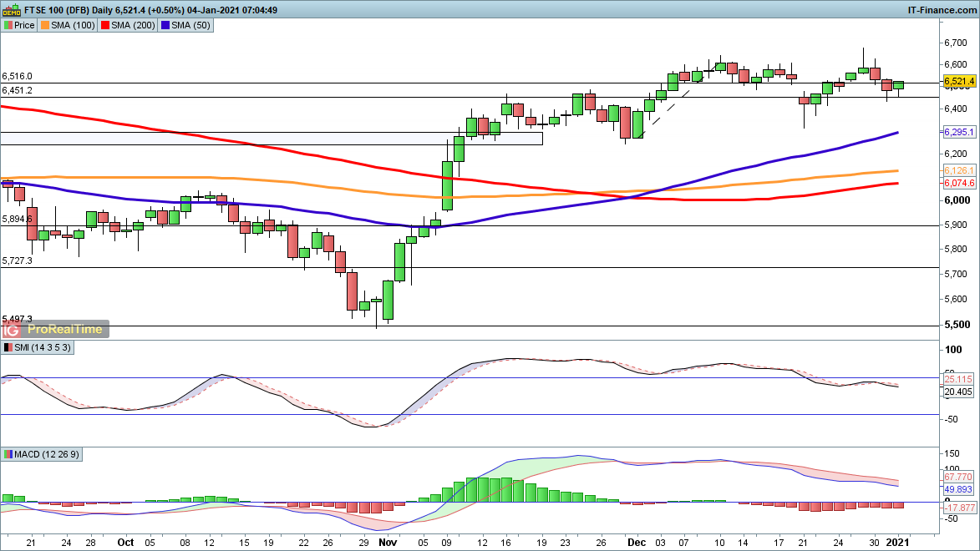
Task: Open the SMA (100) indicator settings
Action: pyautogui.click(x=71, y=25)
